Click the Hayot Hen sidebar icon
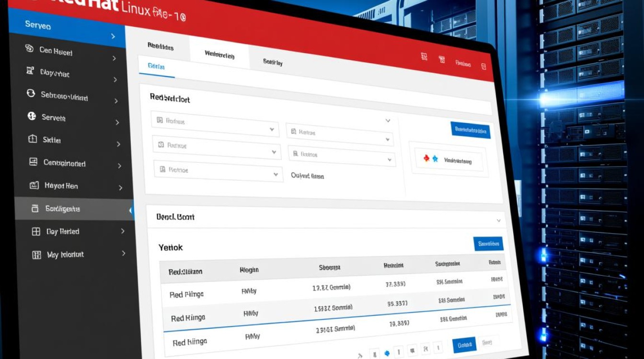Screen dimensions: 644x359 tap(34, 185)
